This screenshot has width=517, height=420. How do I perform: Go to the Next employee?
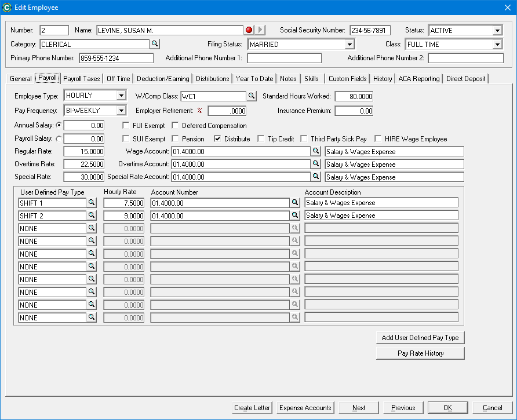pyautogui.click(x=358, y=408)
